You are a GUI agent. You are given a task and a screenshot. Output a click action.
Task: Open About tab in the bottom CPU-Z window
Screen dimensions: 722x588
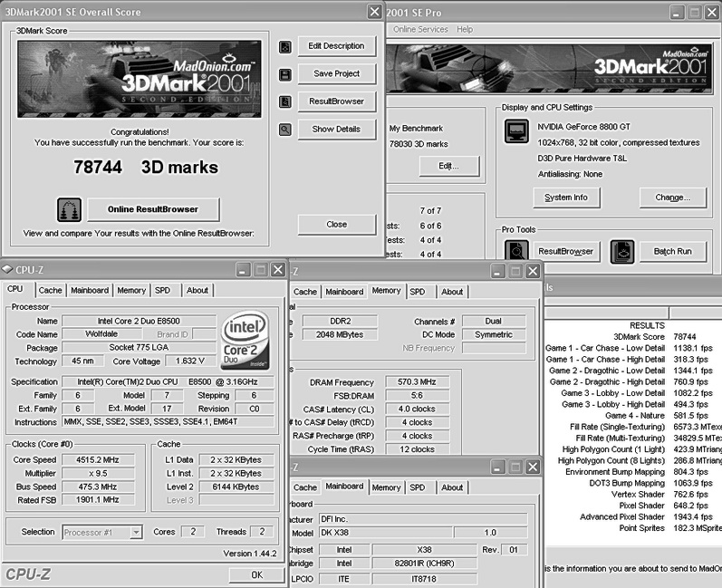pyautogui.click(x=452, y=487)
